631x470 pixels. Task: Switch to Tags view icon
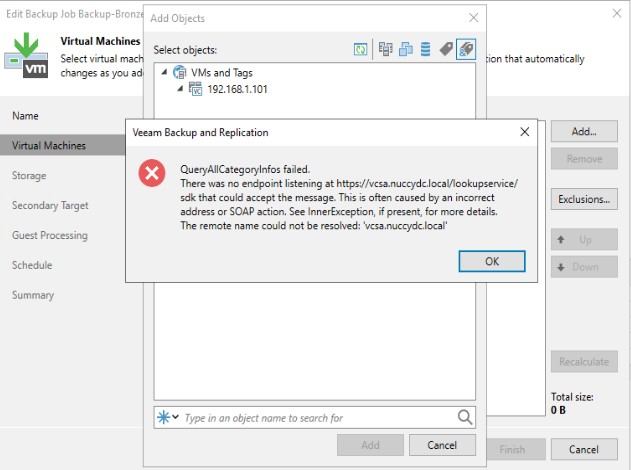[x=446, y=49]
